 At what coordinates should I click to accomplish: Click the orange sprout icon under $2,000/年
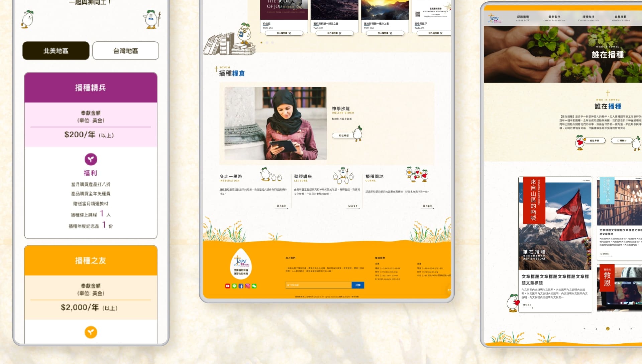click(x=91, y=332)
